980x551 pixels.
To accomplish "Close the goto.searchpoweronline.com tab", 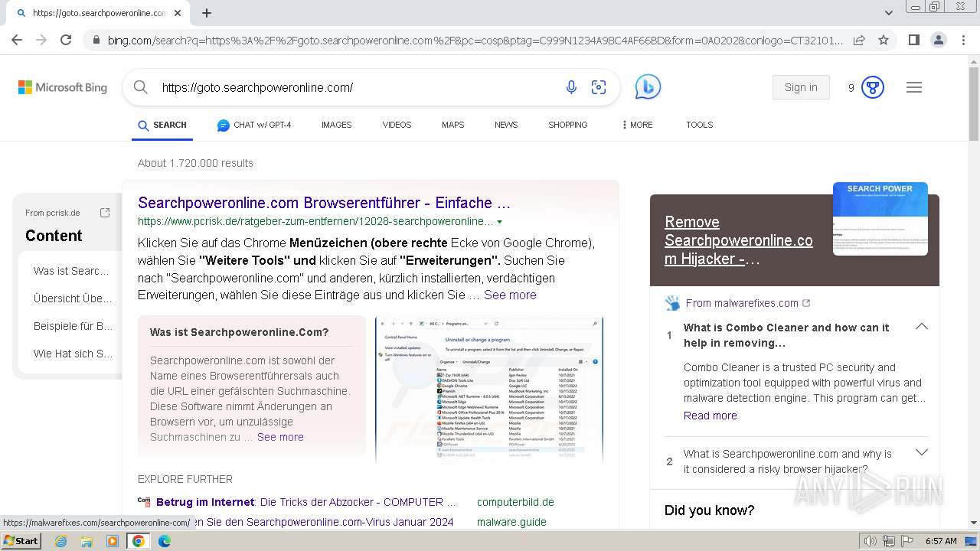I will 178,13.
